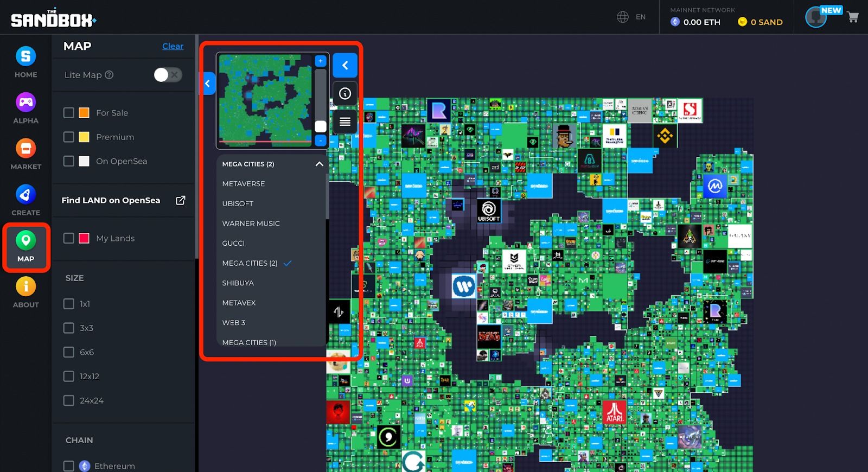Select the 1x1 size checkbox

click(69, 304)
